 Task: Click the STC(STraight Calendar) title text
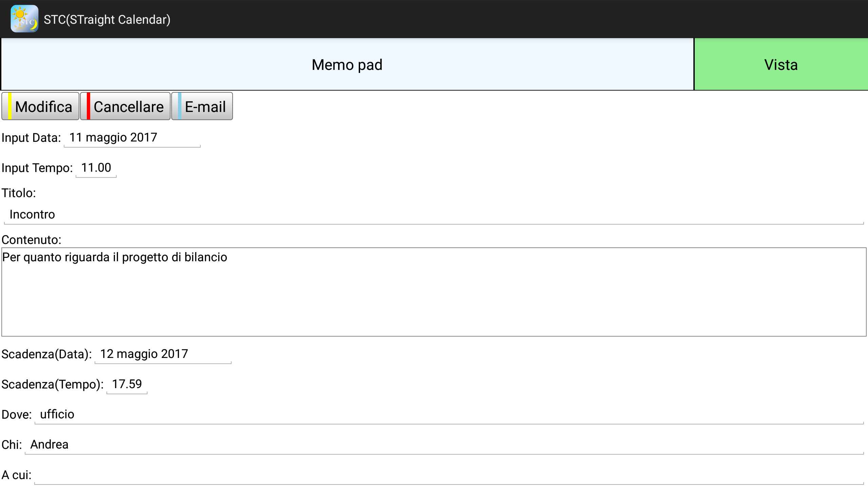click(x=107, y=20)
